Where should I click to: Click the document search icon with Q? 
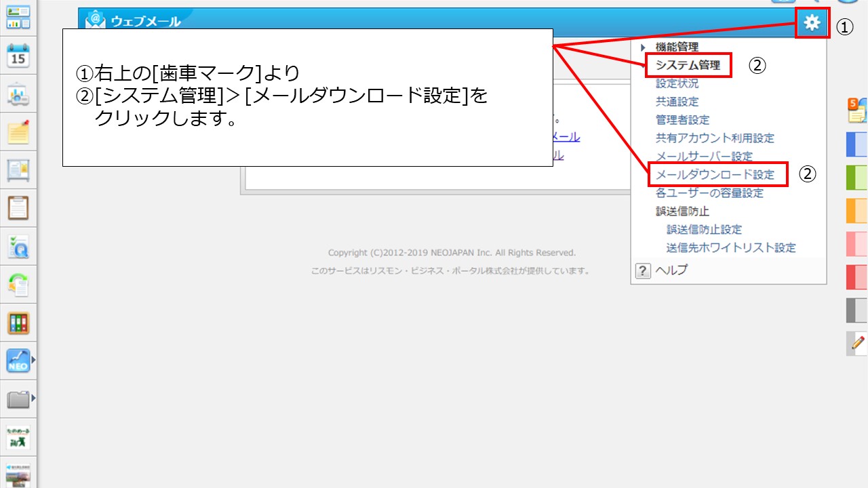18,247
